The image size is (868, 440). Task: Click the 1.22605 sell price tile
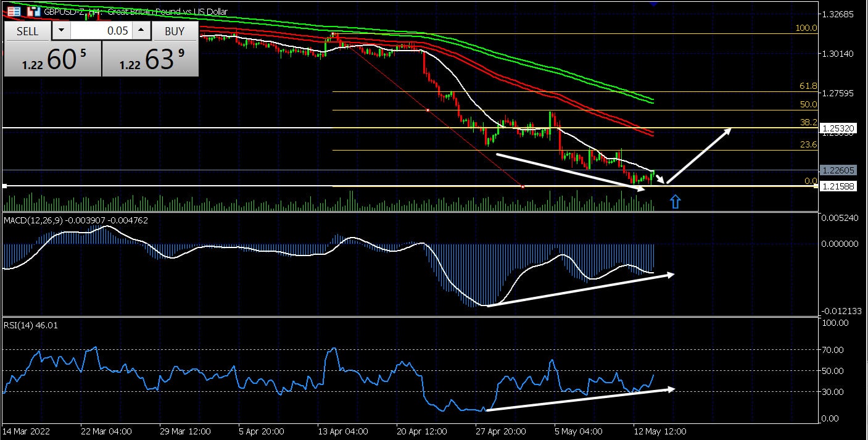pyautogui.click(x=52, y=59)
